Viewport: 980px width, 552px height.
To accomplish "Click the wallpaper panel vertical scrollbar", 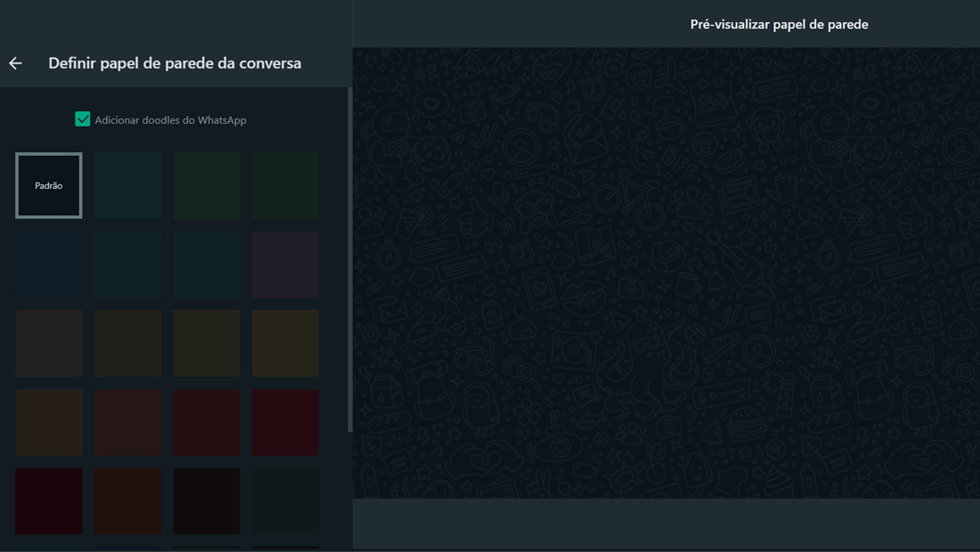I will tap(350, 260).
